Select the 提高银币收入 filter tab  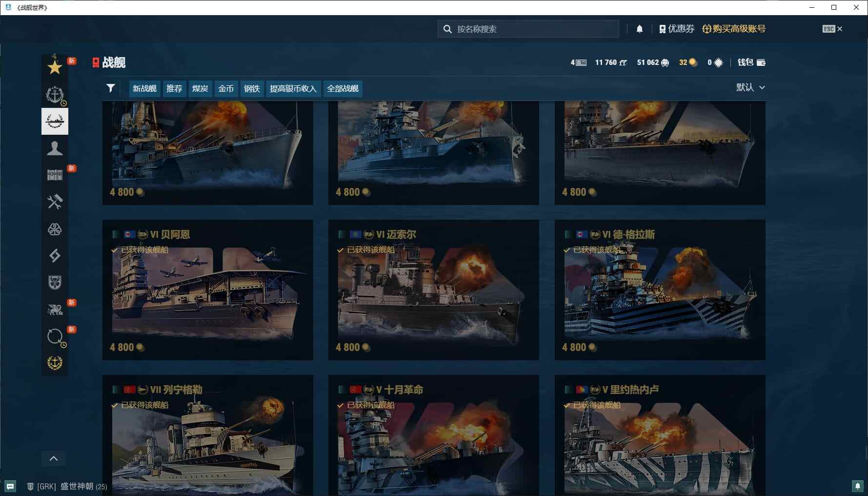pos(293,88)
